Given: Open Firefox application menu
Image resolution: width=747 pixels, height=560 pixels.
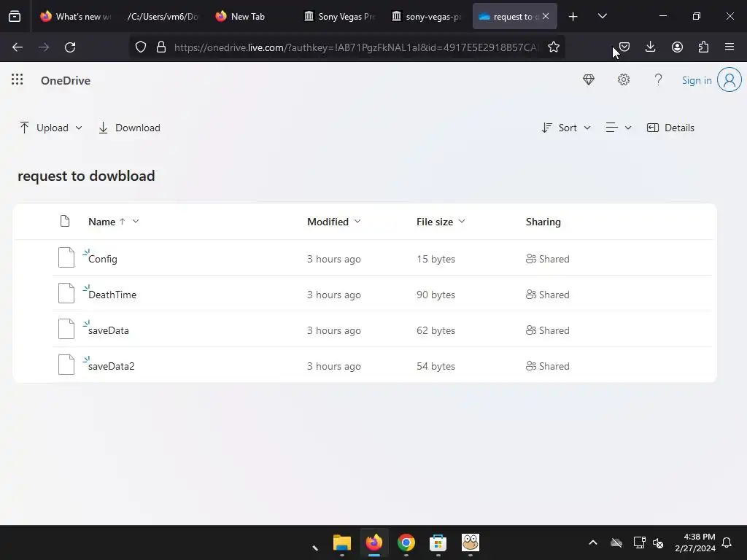Looking at the screenshot, I should (x=729, y=47).
